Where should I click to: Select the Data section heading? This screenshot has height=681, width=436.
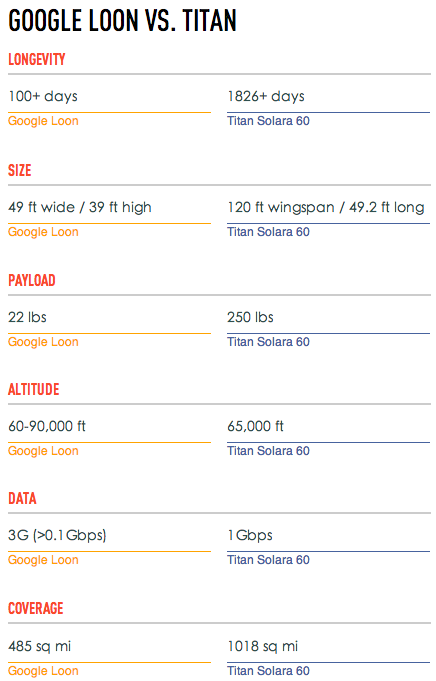coord(23,498)
